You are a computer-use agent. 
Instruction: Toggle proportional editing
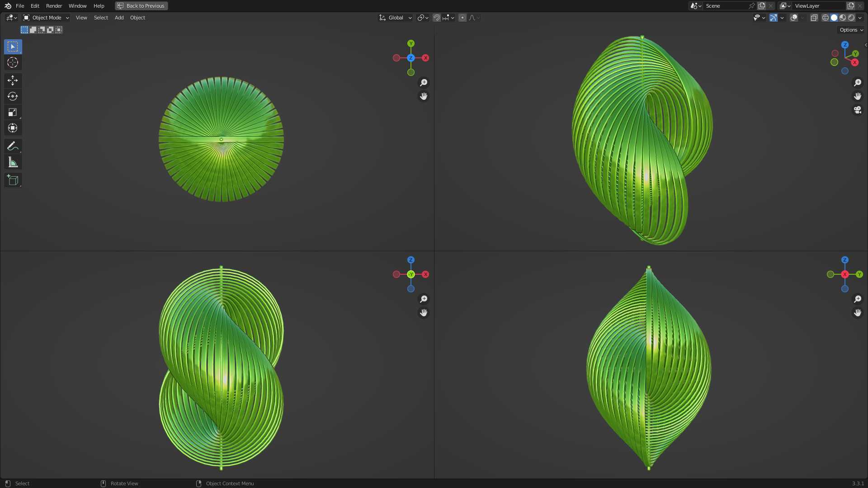pos(462,18)
